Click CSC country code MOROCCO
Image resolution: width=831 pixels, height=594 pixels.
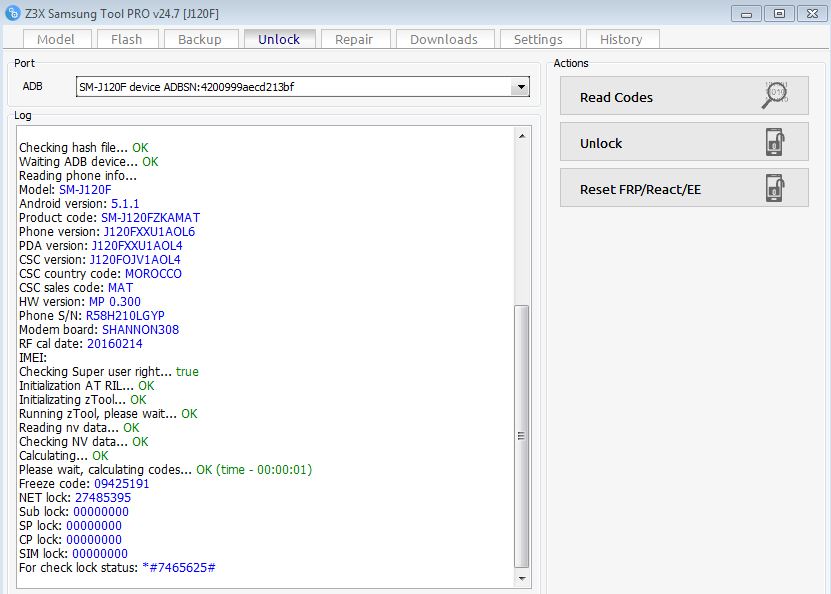[x=153, y=273]
